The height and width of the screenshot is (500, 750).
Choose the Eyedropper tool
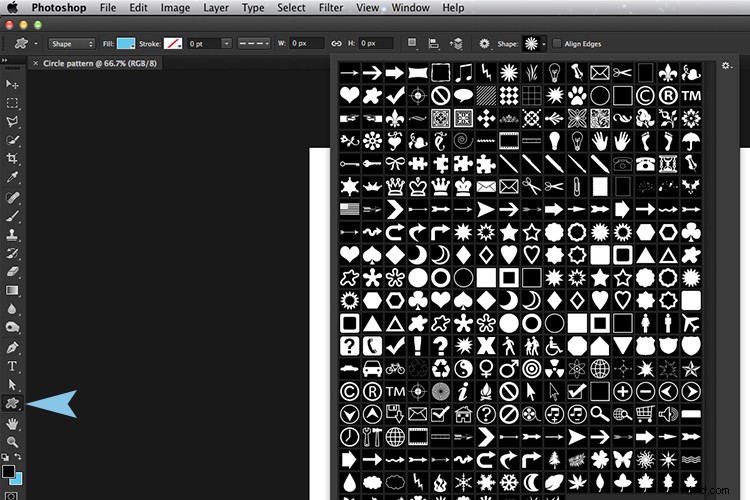tap(13, 177)
